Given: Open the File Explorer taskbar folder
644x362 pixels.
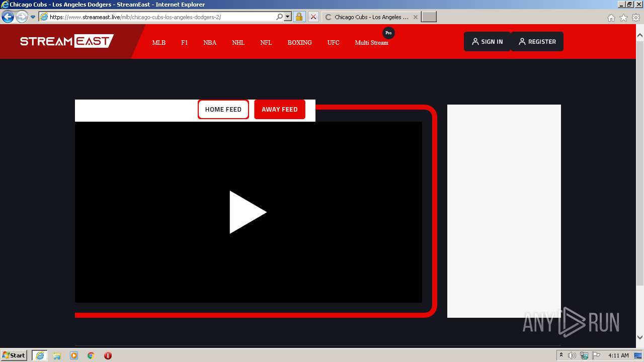Looking at the screenshot, I should pos(57,355).
